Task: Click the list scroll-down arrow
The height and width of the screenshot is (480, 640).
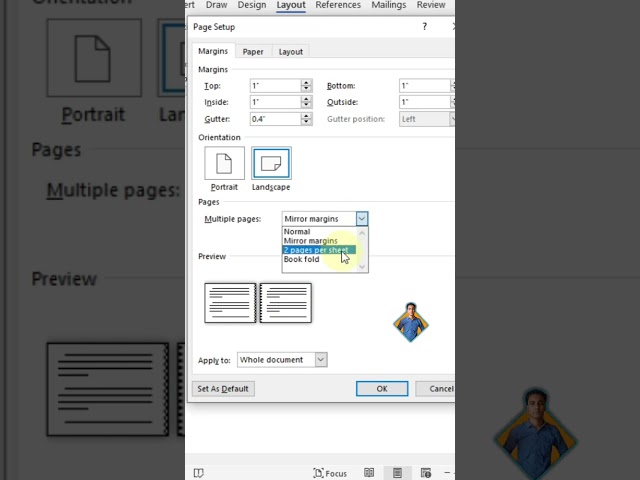Action: tap(362, 267)
